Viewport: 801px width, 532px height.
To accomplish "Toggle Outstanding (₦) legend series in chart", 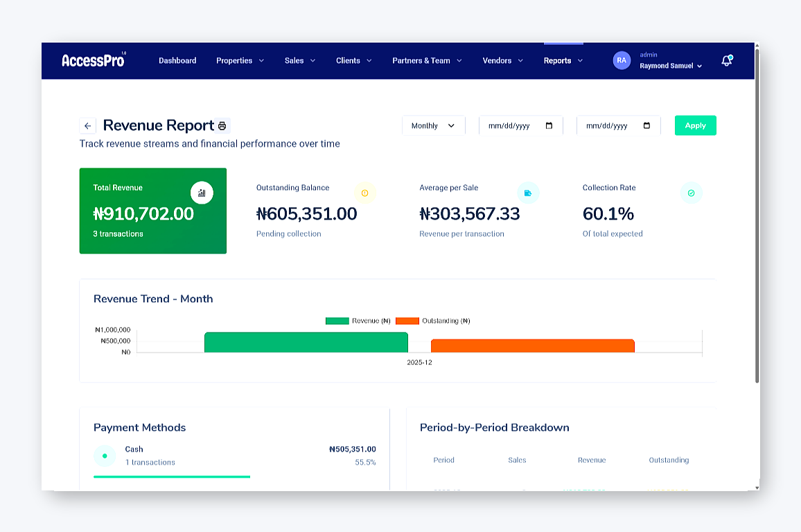I will pyautogui.click(x=433, y=321).
